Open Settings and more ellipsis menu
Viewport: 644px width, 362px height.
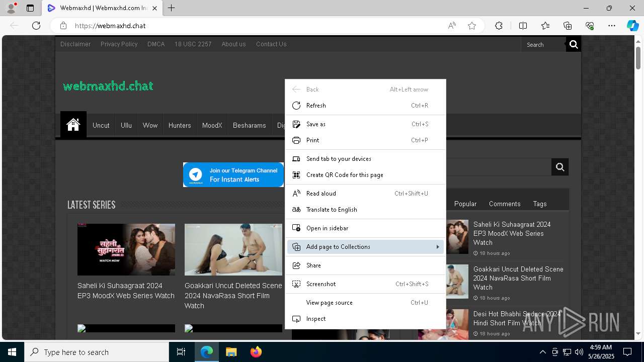coord(612,26)
